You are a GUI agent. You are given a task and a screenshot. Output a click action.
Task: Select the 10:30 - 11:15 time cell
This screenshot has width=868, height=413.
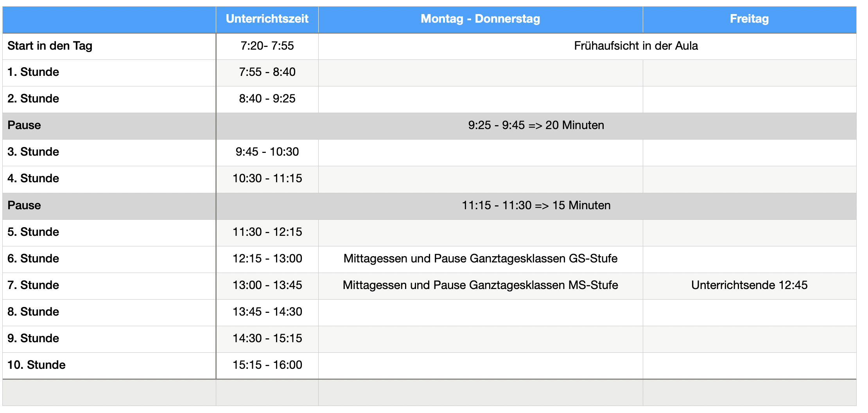[x=267, y=179]
